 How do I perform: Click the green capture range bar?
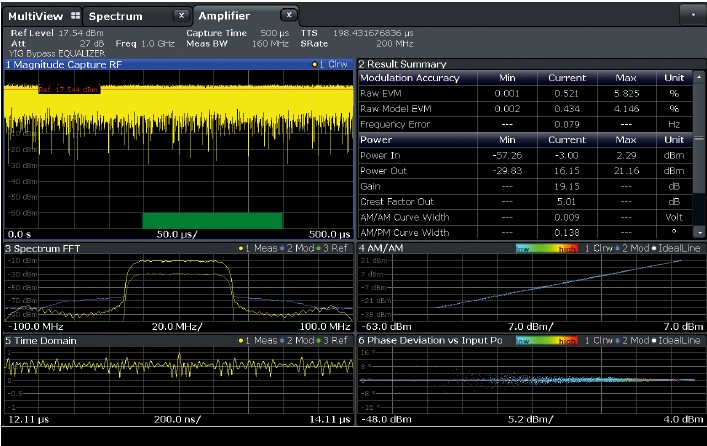click(x=212, y=220)
